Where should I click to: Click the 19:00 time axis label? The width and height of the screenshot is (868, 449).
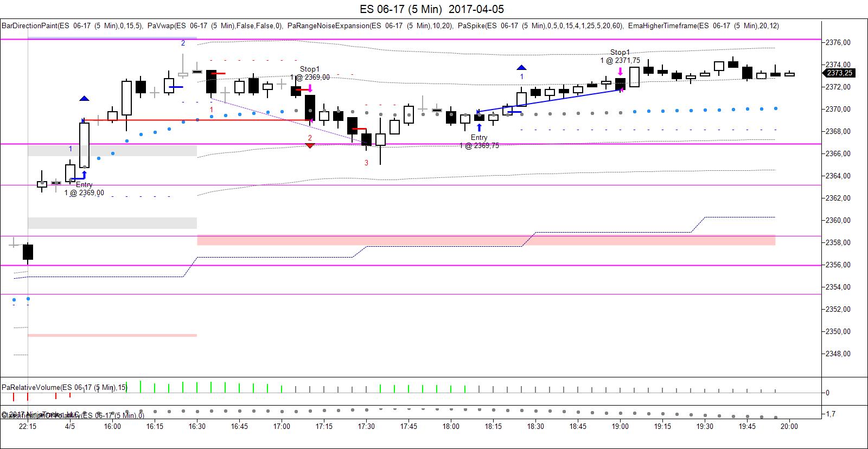point(620,426)
